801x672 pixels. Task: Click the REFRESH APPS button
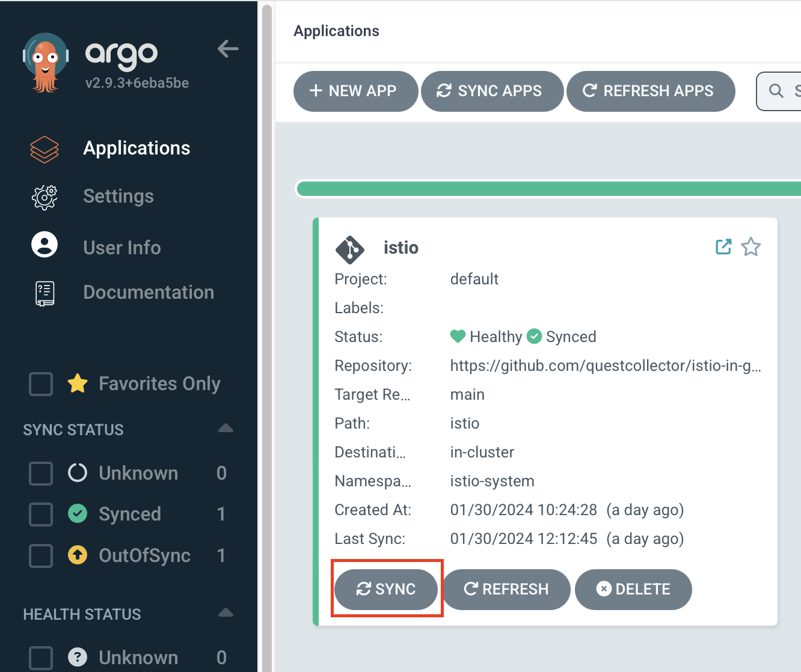651,91
